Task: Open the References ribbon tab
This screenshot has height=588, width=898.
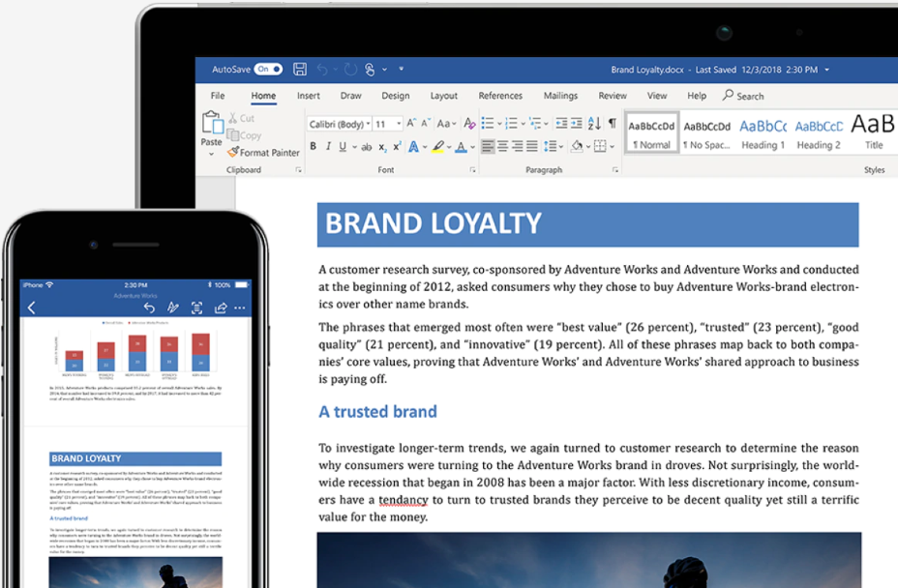Action: 500,96
